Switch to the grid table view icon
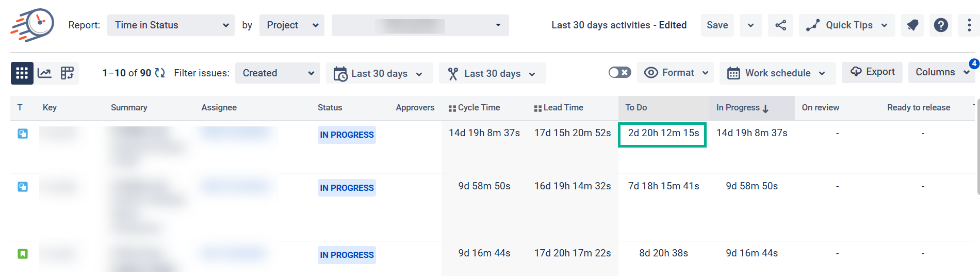Viewport: 980px width, 276px height. click(22, 73)
